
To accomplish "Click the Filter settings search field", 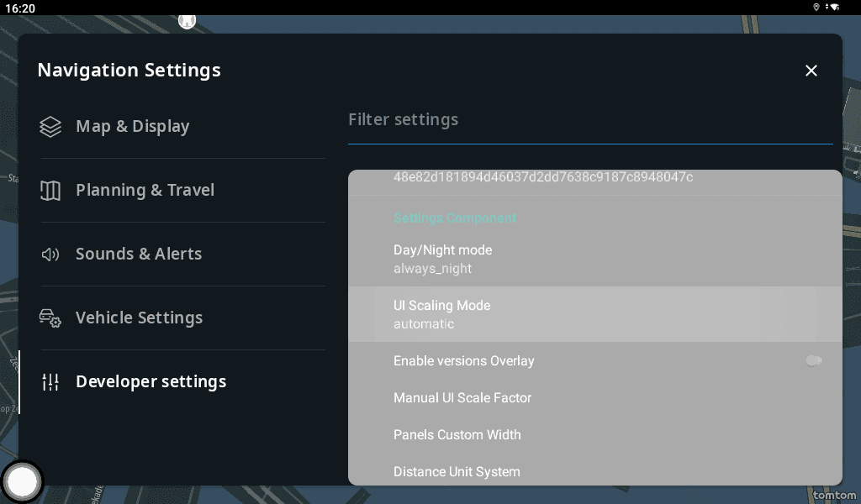I will [x=589, y=120].
